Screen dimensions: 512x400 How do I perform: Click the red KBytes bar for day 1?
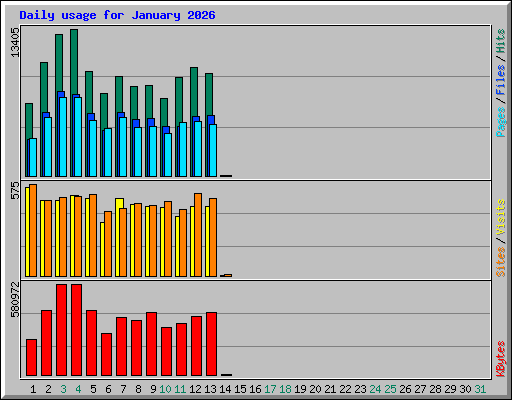(x=31, y=357)
